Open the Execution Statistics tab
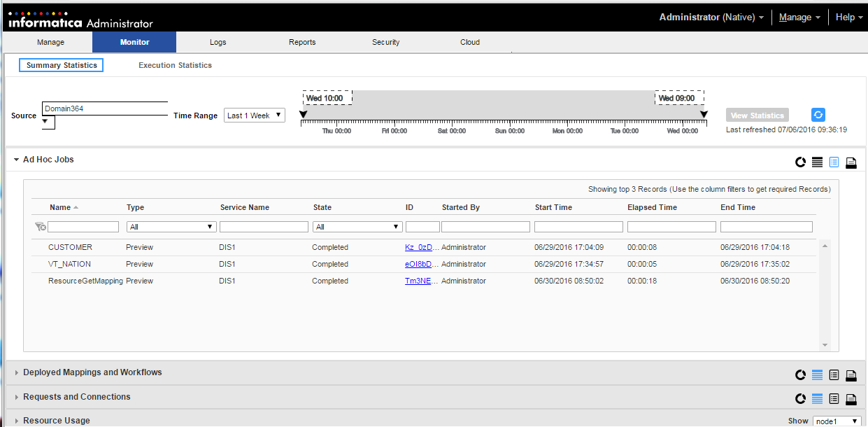The width and height of the screenshot is (868, 427). coord(175,65)
